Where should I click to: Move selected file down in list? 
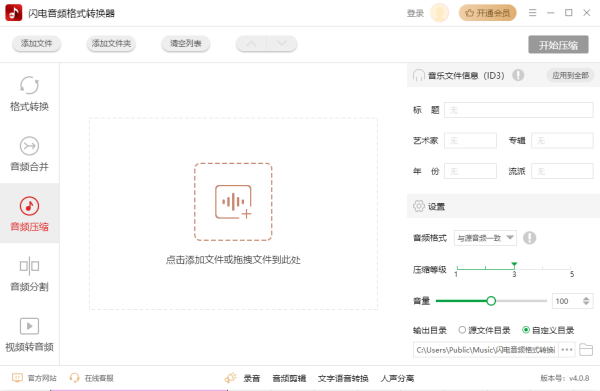[x=282, y=44]
